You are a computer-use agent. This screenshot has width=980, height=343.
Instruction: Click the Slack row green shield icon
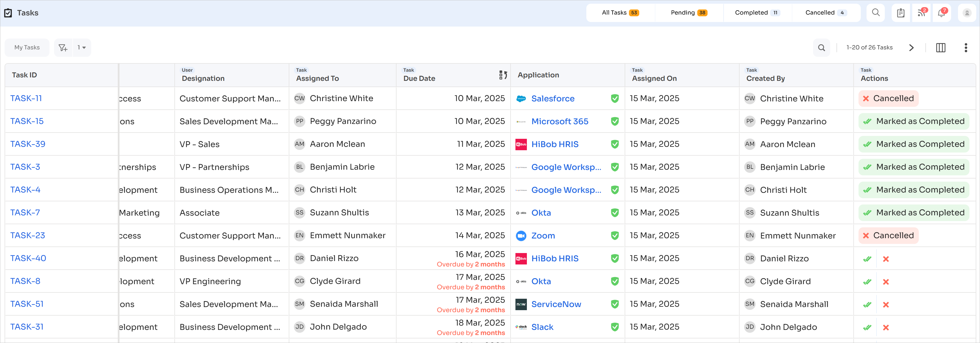pos(614,327)
